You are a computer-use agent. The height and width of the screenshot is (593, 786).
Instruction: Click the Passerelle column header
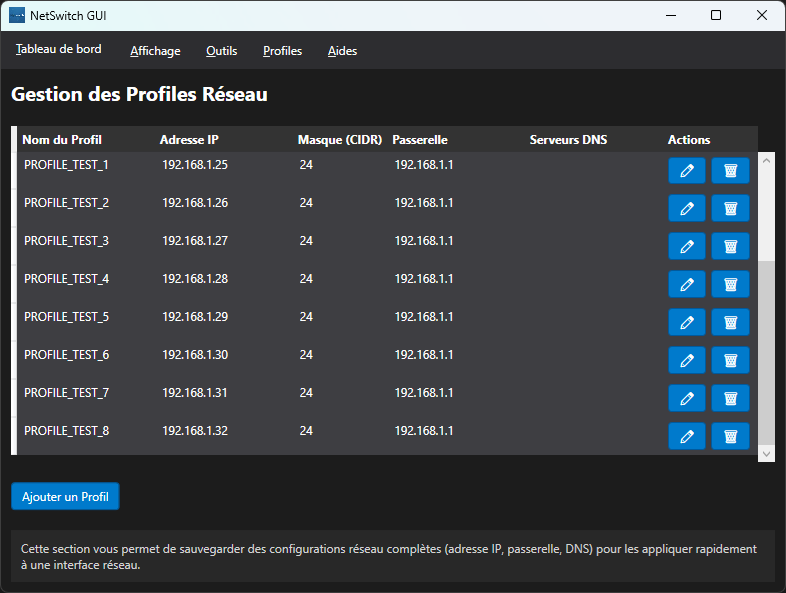(x=420, y=140)
